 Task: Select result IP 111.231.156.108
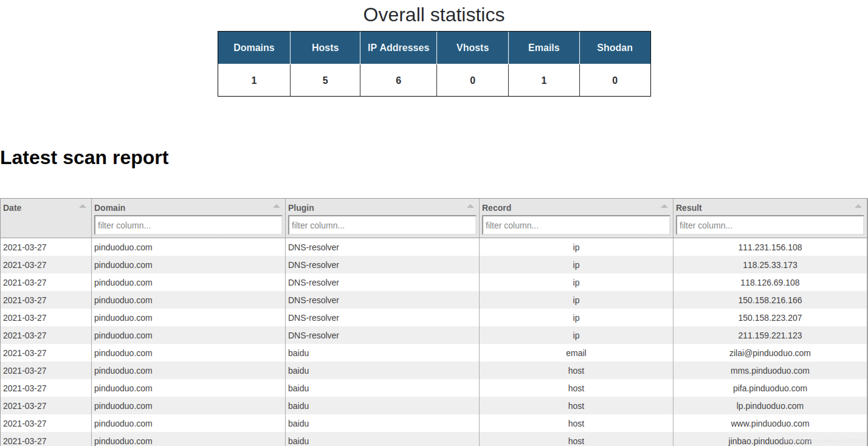tap(770, 247)
